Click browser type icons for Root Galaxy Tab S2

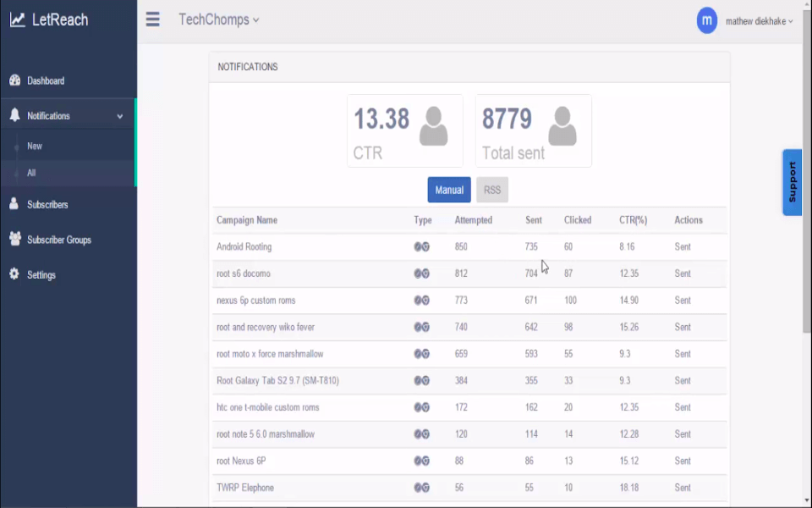421,380
